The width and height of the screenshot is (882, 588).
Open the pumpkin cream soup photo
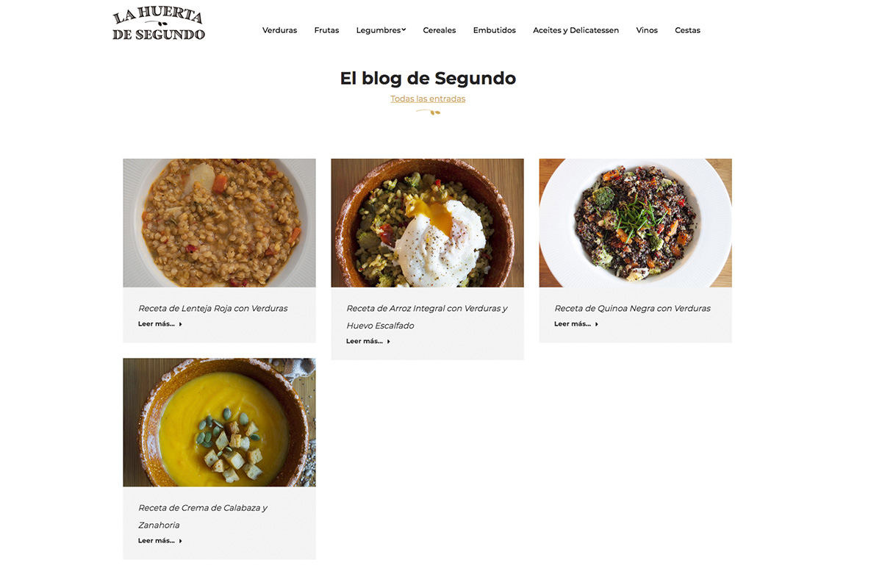click(x=219, y=422)
